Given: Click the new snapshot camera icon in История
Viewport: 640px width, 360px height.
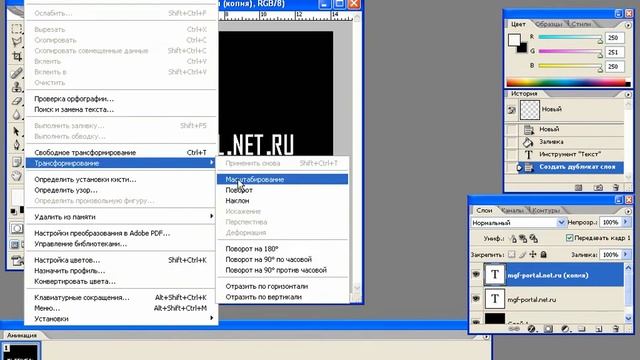Looking at the screenshot, I should coord(598,188).
